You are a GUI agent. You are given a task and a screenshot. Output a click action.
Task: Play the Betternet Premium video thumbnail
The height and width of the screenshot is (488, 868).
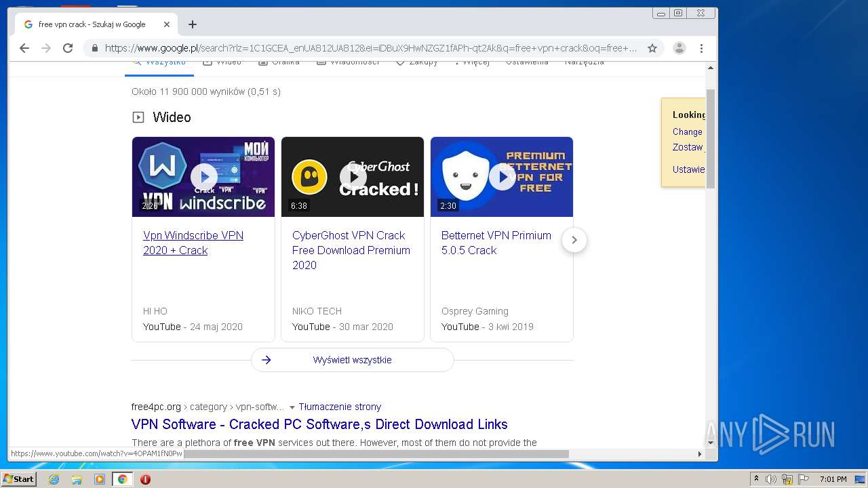[502, 177]
